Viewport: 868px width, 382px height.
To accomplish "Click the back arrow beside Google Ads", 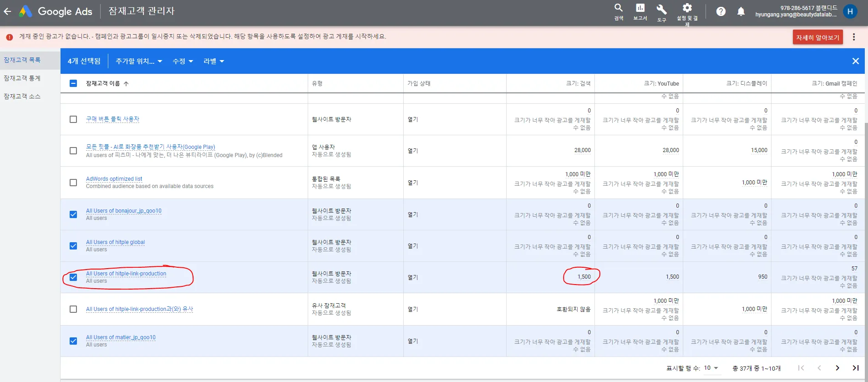I will pyautogui.click(x=8, y=11).
